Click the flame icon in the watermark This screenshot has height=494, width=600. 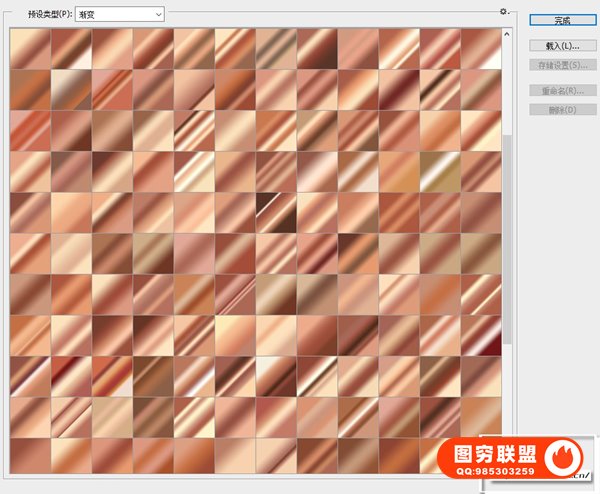pyautogui.click(x=567, y=456)
